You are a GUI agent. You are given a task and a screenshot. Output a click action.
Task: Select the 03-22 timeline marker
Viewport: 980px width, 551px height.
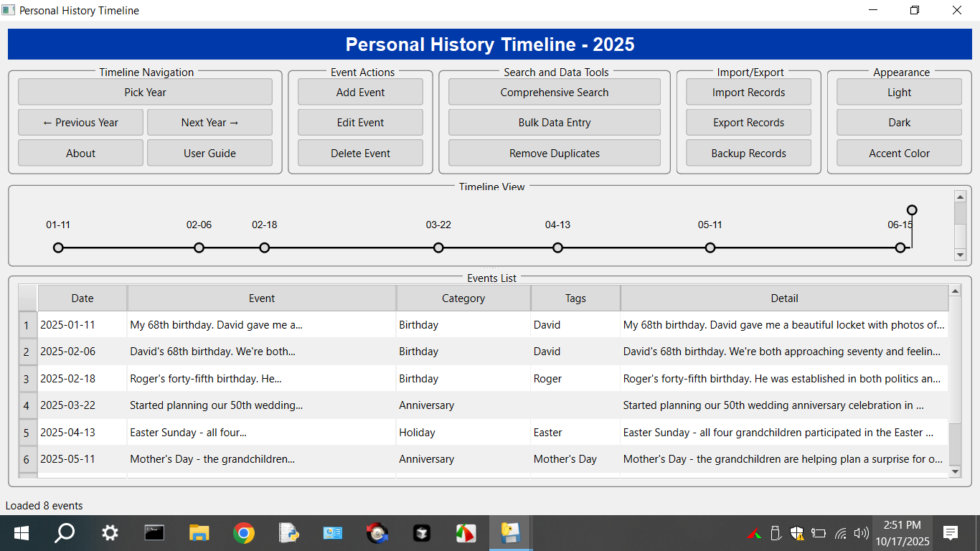(438, 248)
